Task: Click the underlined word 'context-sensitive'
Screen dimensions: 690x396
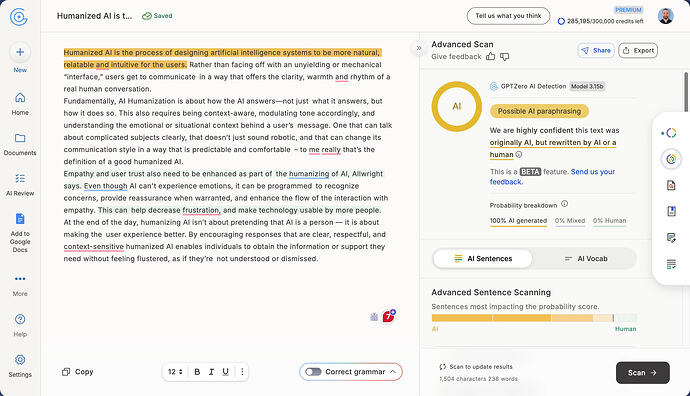Action: tap(93, 247)
